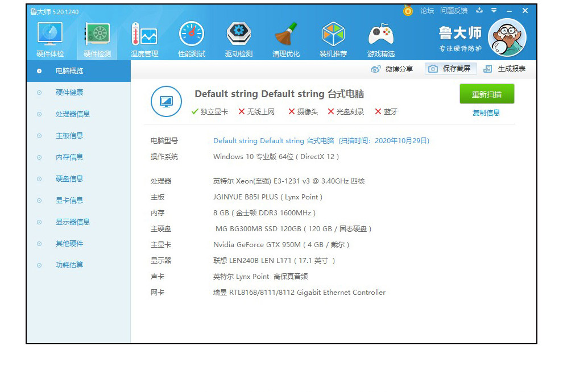Screen dimensions: 563x392
Task: Click the 瑞昱 RTL8168 Ethernet Controller text
Action: pyautogui.click(x=300, y=293)
